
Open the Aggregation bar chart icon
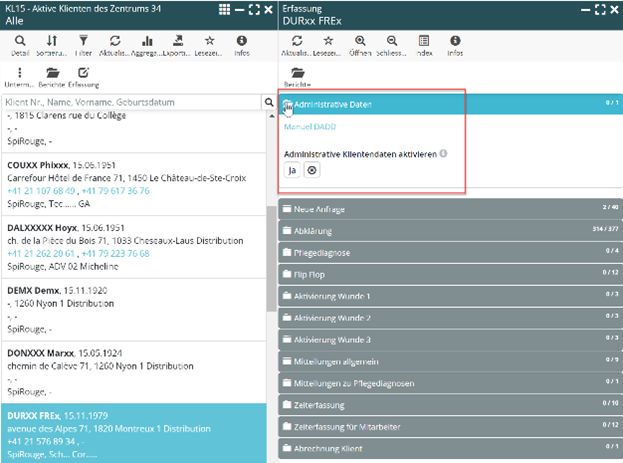coord(147,41)
